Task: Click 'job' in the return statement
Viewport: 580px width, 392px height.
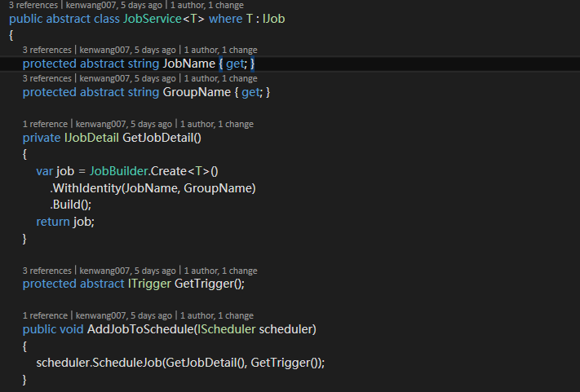Action: (82, 222)
